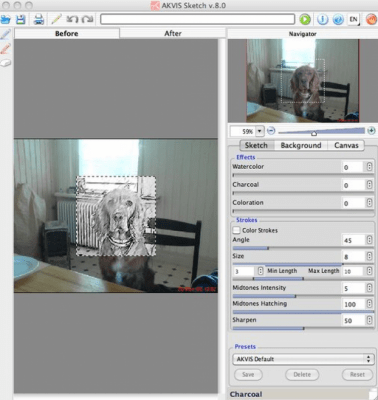The image size is (378, 400).
Task: Open the zoom percentage dropdown arrow
Action: 260,131
